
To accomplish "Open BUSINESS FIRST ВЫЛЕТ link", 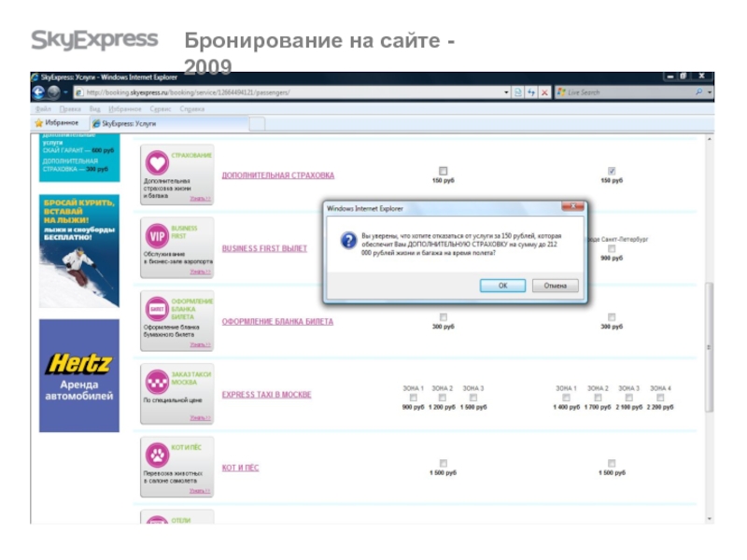I will pyautogui.click(x=264, y=248).
